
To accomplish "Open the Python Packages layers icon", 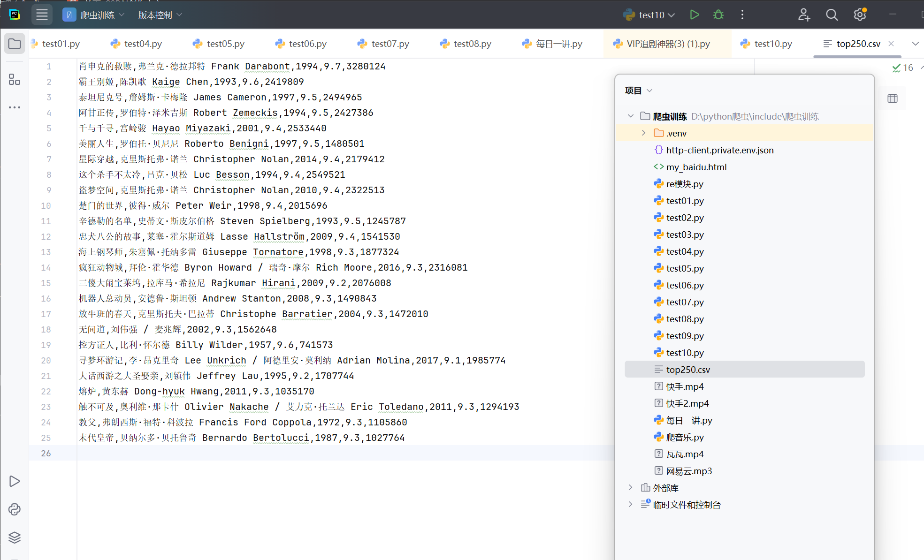I will (x=15, y=537).
